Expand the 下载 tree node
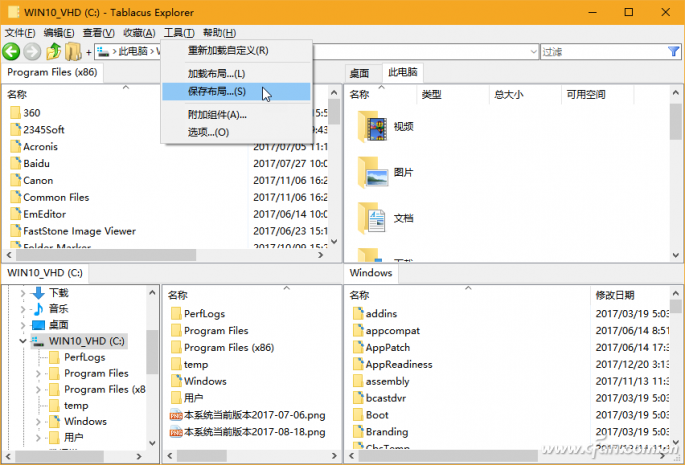This screenshot has height=465, width=685. (23, 293)
